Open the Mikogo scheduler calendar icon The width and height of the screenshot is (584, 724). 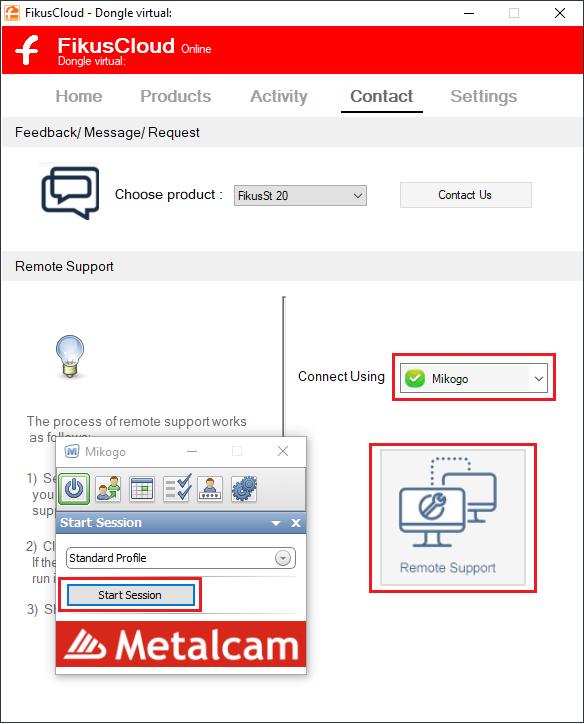(142, 489)
